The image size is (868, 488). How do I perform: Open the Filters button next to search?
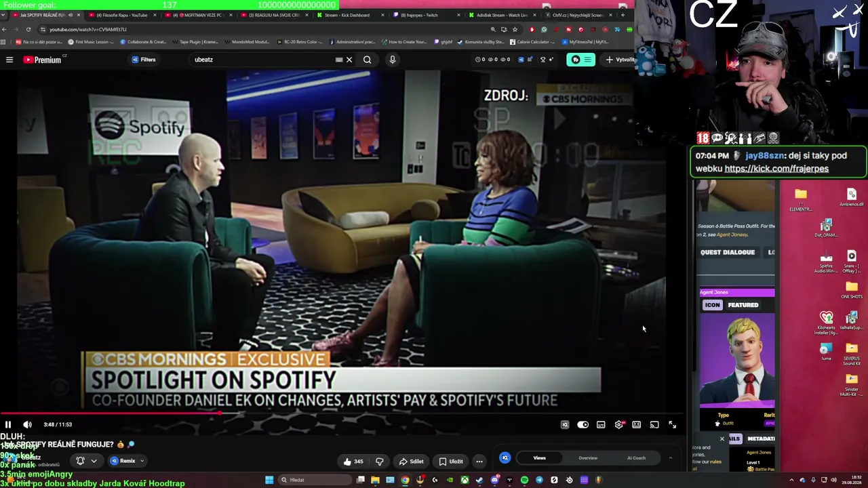(144, 60)
